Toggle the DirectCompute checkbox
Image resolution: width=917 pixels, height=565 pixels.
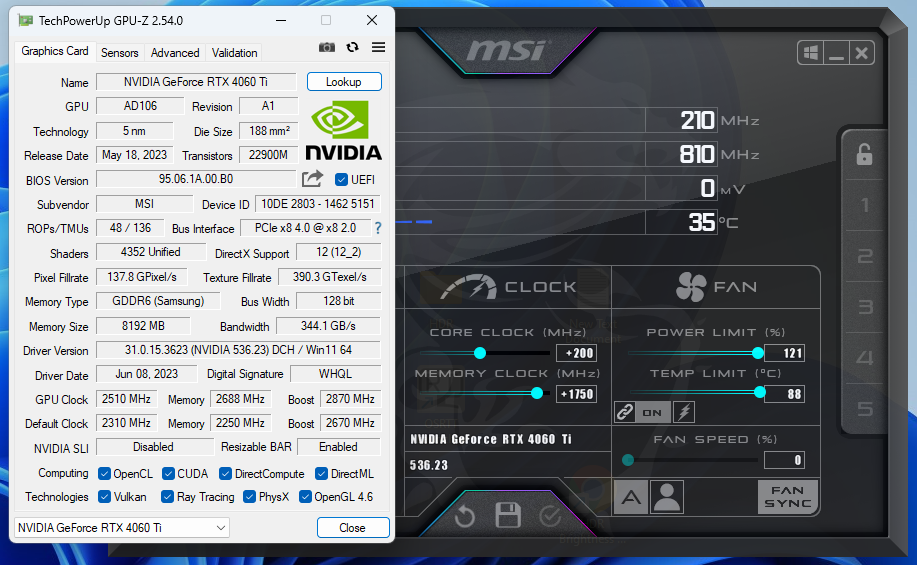225,473
